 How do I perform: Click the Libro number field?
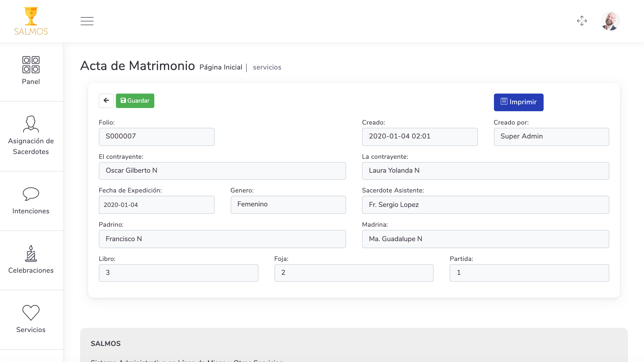click(178, 273)
